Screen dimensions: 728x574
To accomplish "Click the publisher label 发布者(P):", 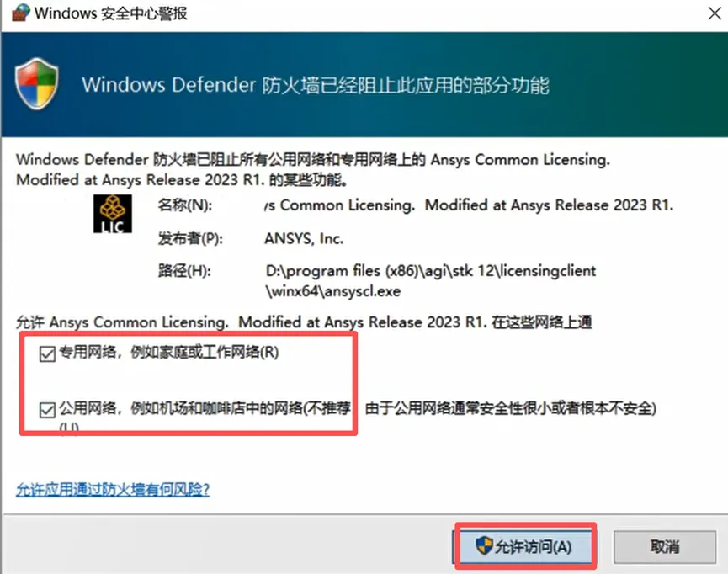I will click(x=190, y=239).
